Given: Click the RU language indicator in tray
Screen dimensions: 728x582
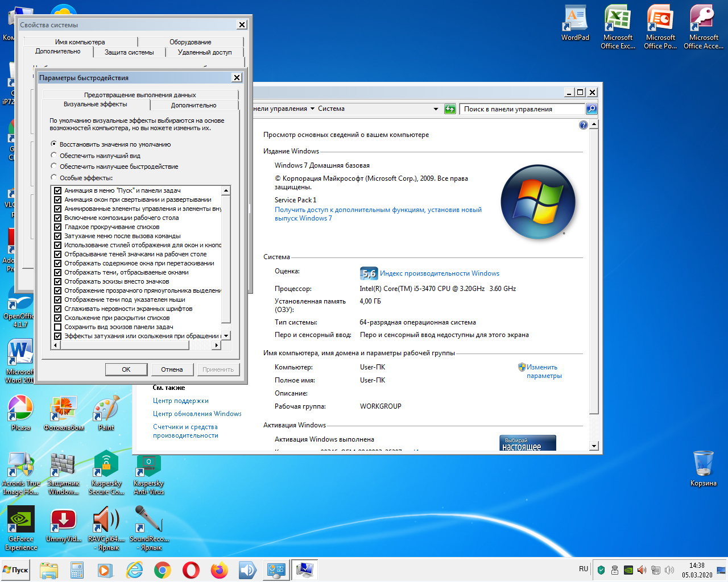Looking at the screenshot, I should pyautogui.click(x=584, y=569).
